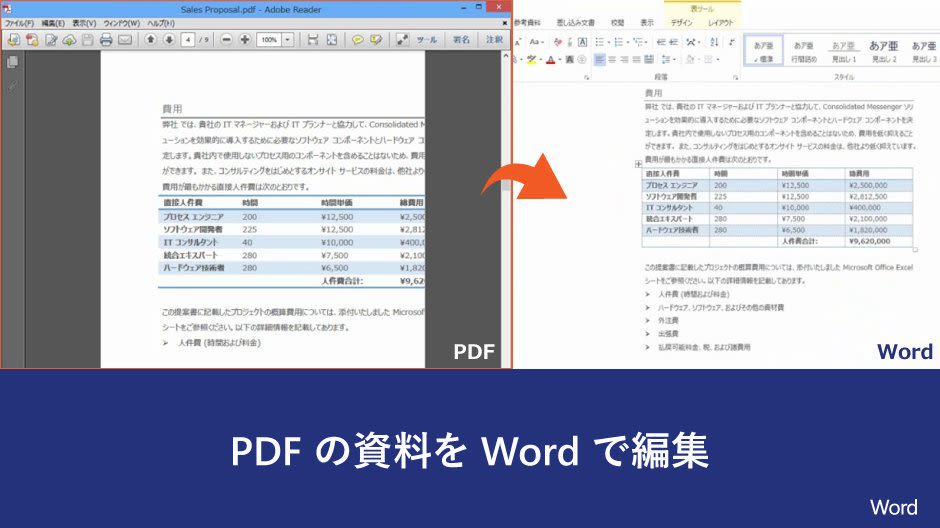Image resolution: width=940 pixels, height=528 pixels.
Task: Click the table move handle in Word document
Action: point(638,163)
